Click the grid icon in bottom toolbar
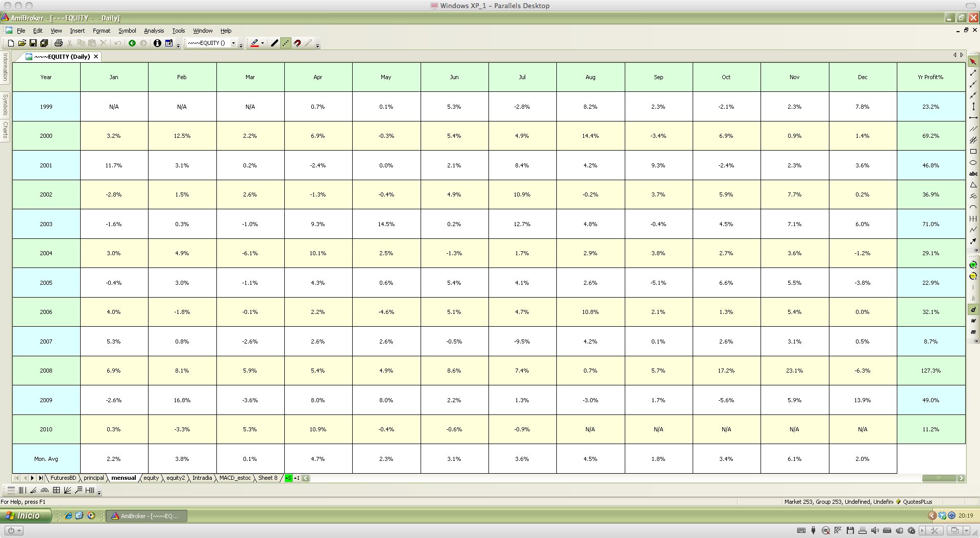980x538 pixels. coord(56,491)
